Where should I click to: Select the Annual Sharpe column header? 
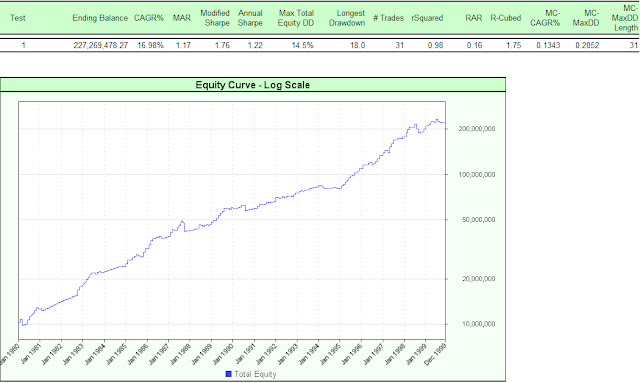tap(250, 18)
